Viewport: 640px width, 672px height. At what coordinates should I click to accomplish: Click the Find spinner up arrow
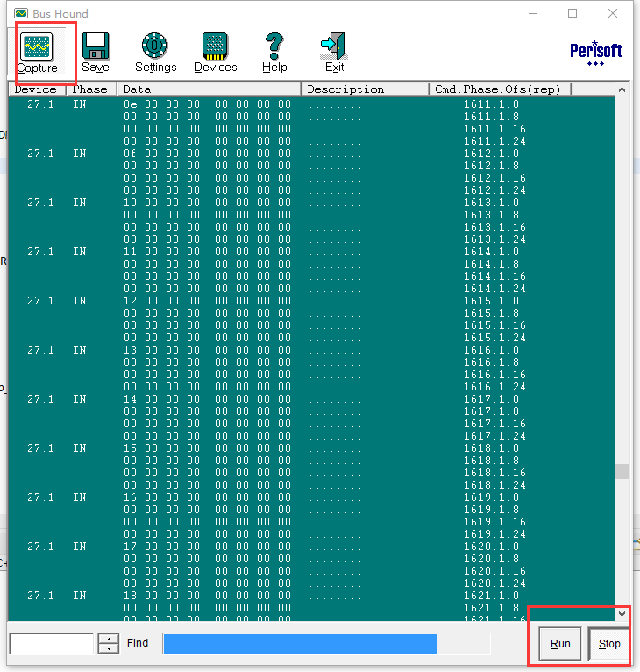(x=109, y=638)
